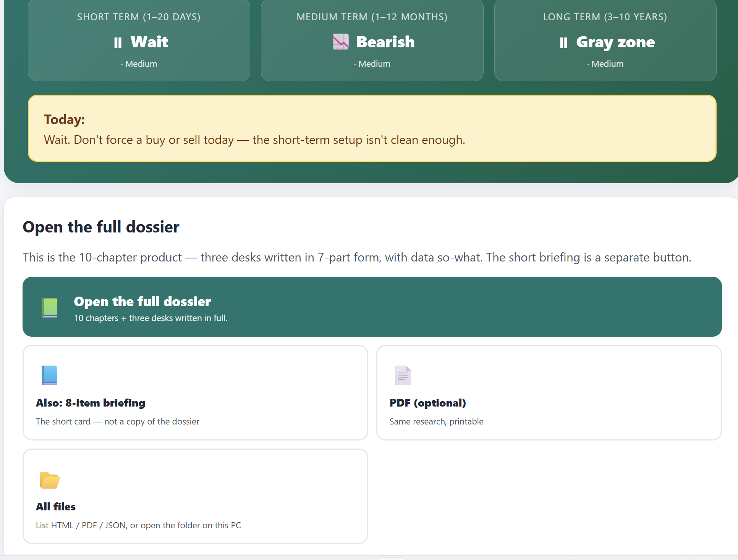
Task: Click the green book dossier icon
Action: tap(50, 308)
